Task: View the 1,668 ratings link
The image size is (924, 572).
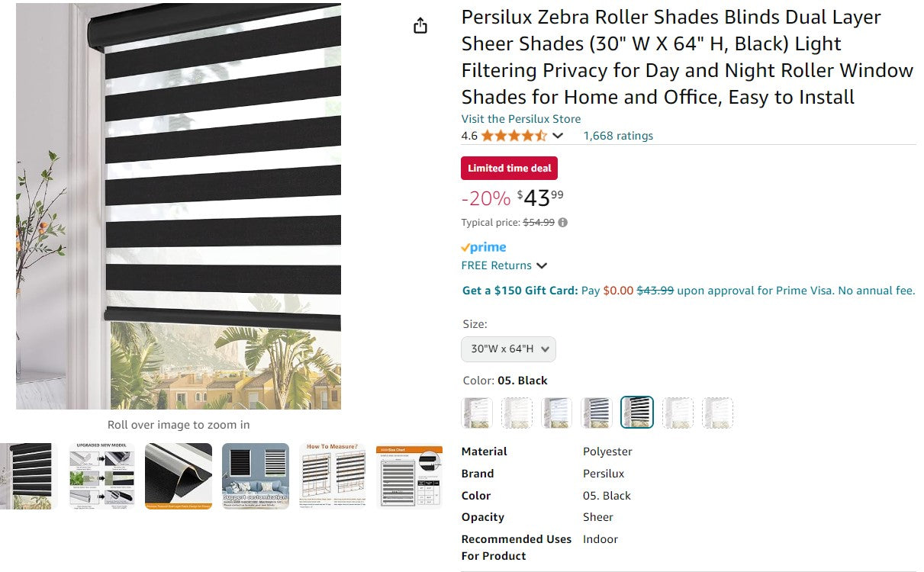Action: click(x=618, y=135)
